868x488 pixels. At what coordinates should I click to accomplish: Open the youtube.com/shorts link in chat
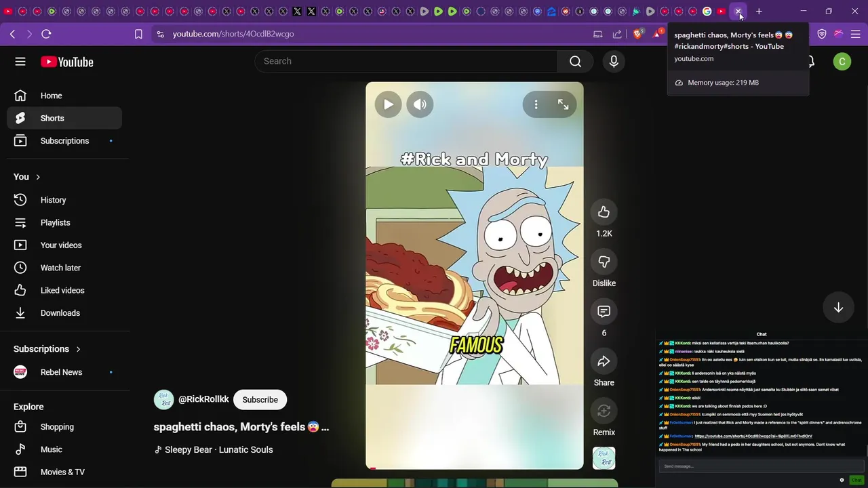pyautogui.click(x=753, y=436)
